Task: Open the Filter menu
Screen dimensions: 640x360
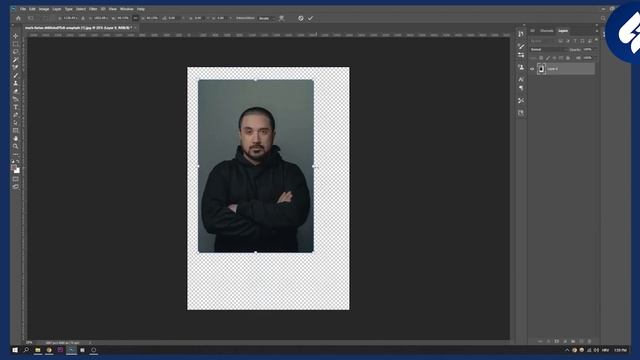Action: [x=93, y=9]
